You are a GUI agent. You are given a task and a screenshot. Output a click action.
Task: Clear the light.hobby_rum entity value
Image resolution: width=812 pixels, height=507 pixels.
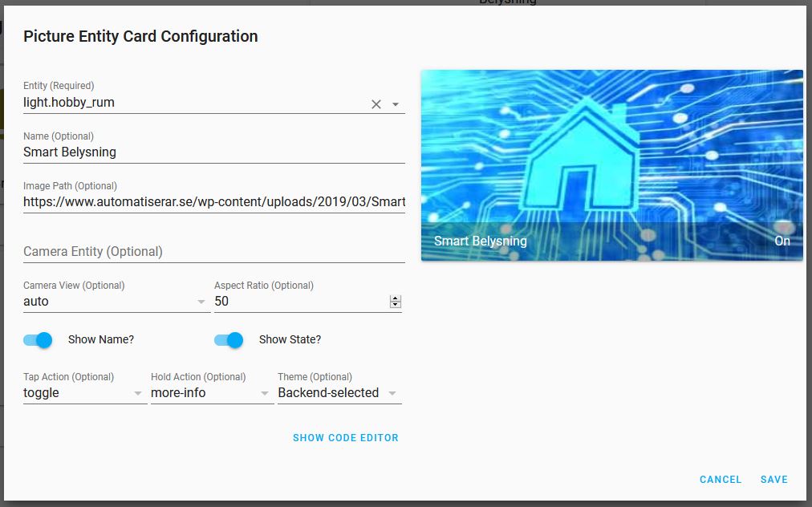376,104
